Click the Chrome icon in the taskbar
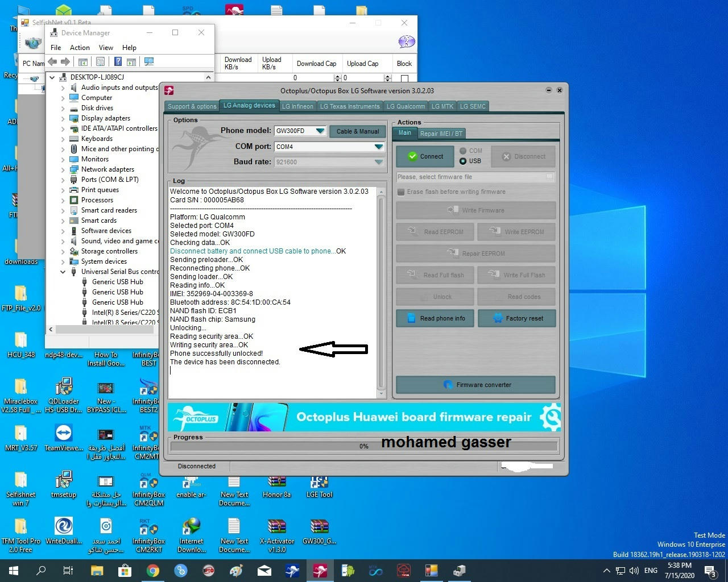The width and height of the screenshot is (728, 582). coord(152,571)
